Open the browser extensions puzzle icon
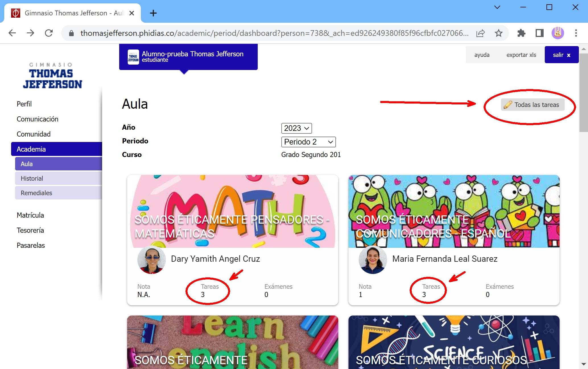The height and width of the screenshot is (369, 588). tap(521, 33)
